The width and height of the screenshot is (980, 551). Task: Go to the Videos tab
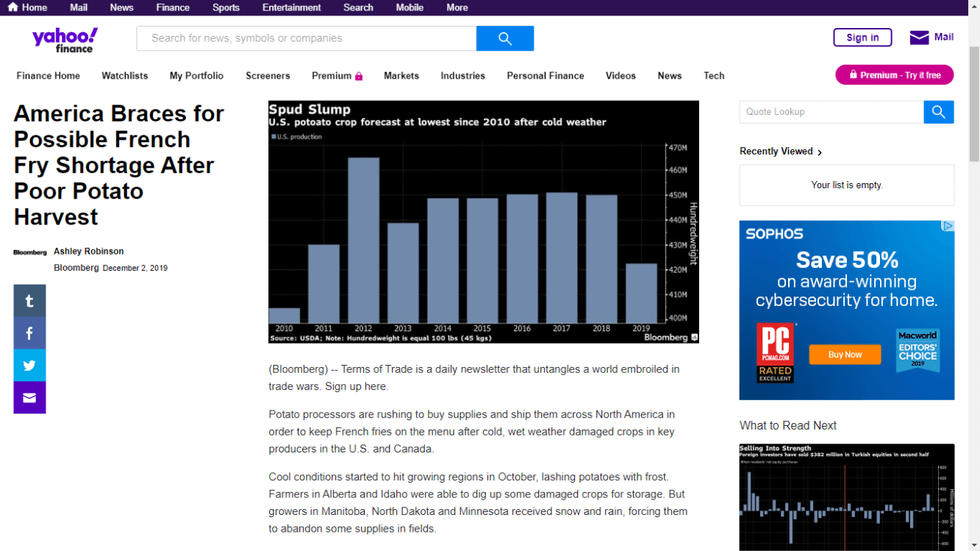click(x=620, y=76)
